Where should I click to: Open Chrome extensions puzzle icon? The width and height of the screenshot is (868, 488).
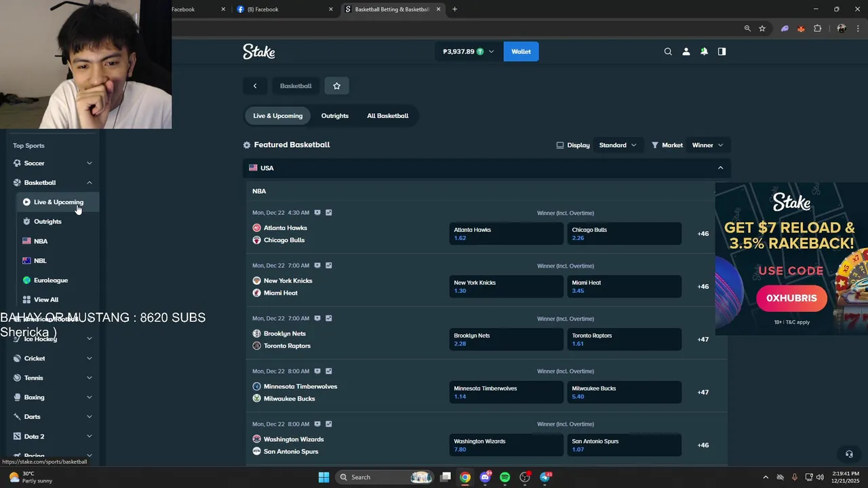[817, 28]
